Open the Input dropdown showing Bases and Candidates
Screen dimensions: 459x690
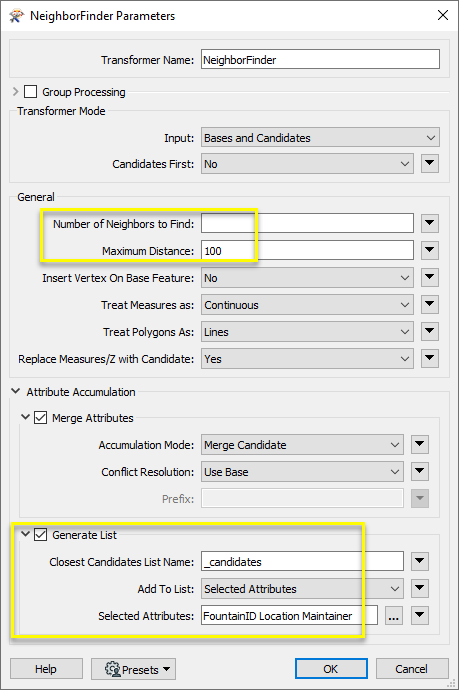coord(320,138)
